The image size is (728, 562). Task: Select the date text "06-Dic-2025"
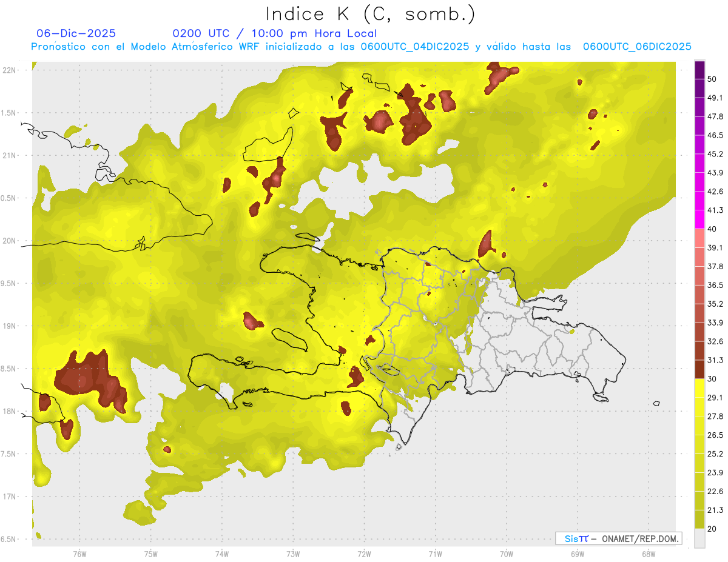click(76, 33)
